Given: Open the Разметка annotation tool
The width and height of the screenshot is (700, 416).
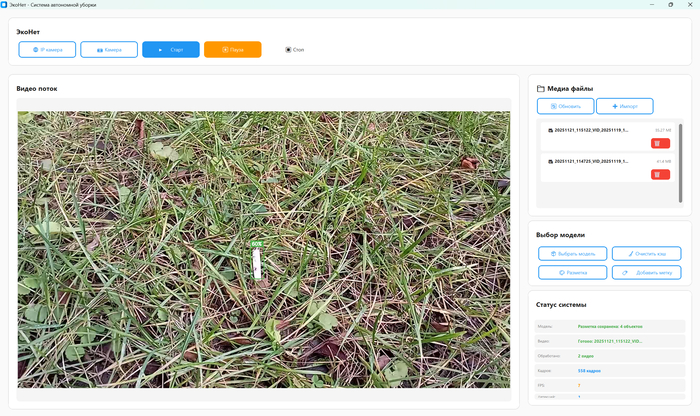Looking at the screenshot, I should point(573,272).
